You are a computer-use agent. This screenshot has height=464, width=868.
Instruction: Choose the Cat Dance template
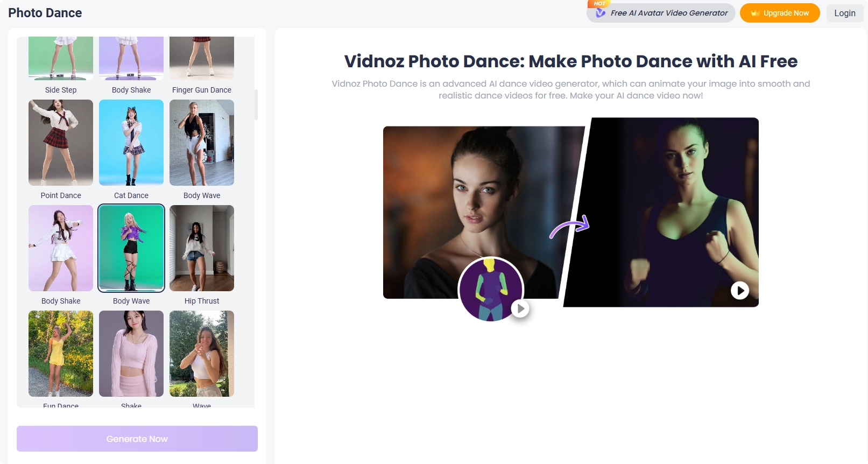pyautogui.click(x=131, y=143)
